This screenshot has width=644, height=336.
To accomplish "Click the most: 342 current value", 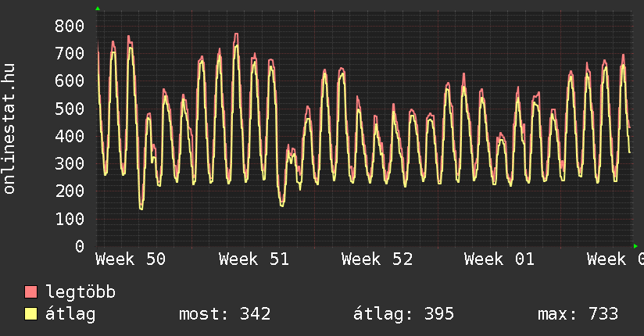I will tap(225, 314).
